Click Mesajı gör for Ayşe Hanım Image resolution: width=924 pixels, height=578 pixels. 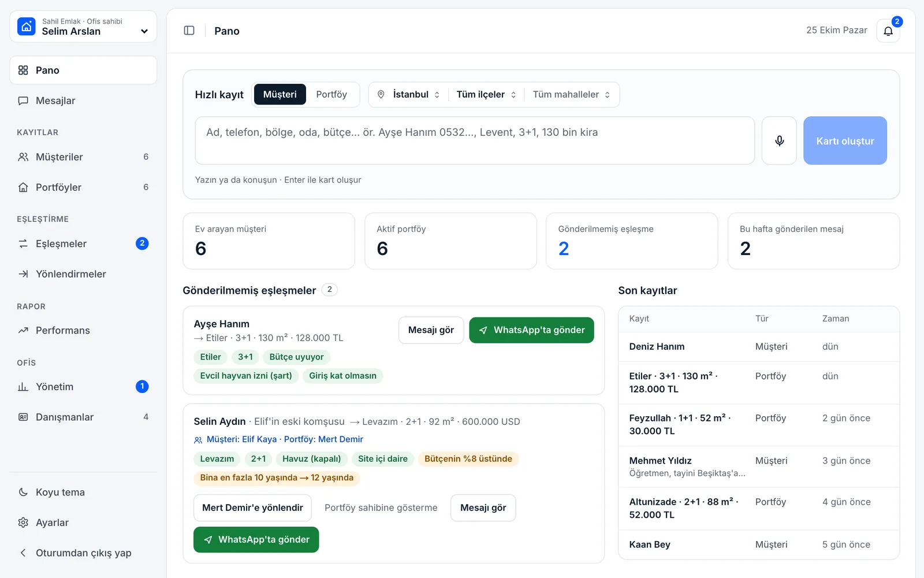(431, 330)
